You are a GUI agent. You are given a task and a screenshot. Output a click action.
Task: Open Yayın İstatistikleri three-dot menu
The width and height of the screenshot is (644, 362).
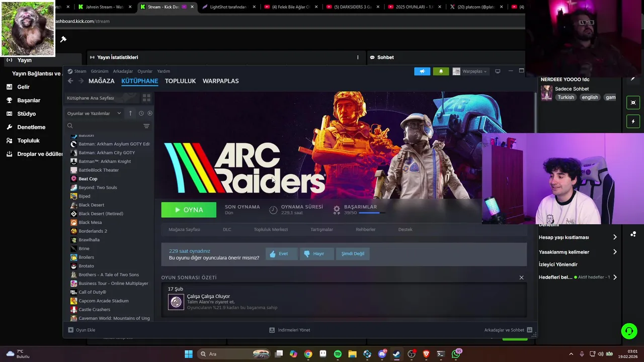358,57
